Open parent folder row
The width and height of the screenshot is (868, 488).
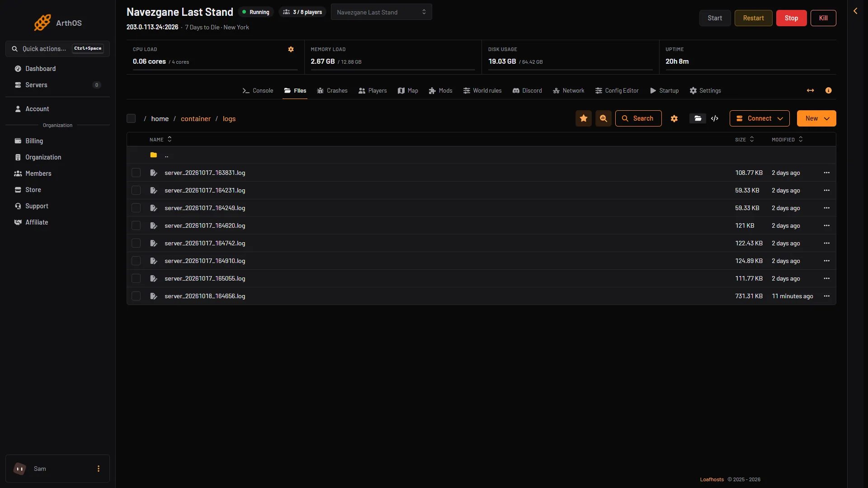pos(481,155)
